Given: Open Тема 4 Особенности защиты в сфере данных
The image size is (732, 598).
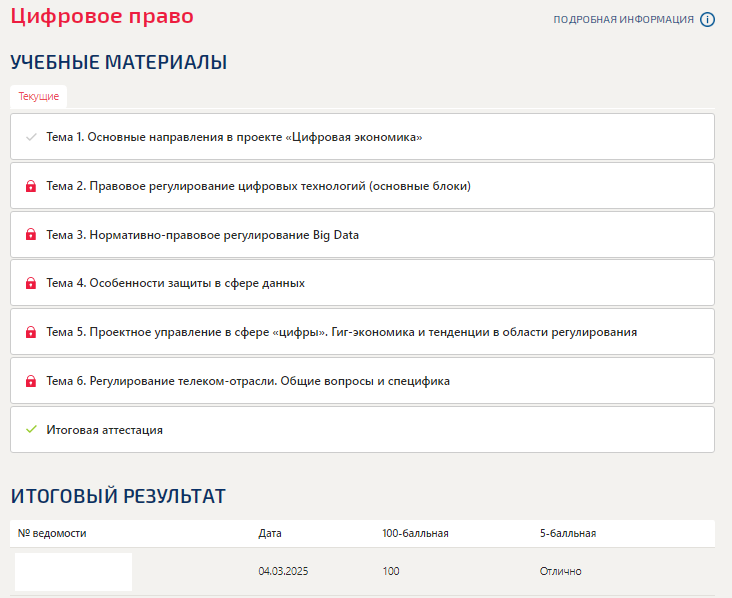Looking at the screenshot, I should 362,283.
